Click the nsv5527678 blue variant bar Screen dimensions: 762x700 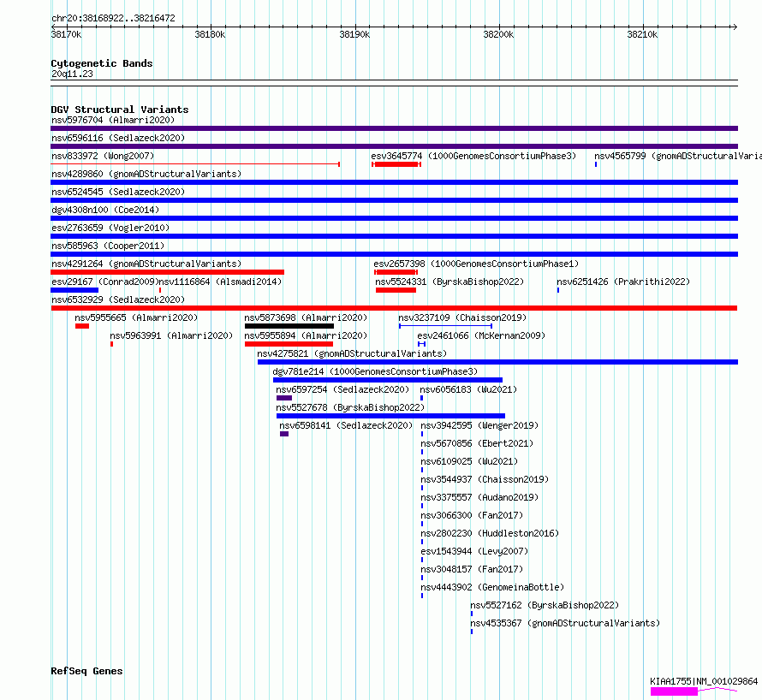pyautogui.click(x=390, y=416)
